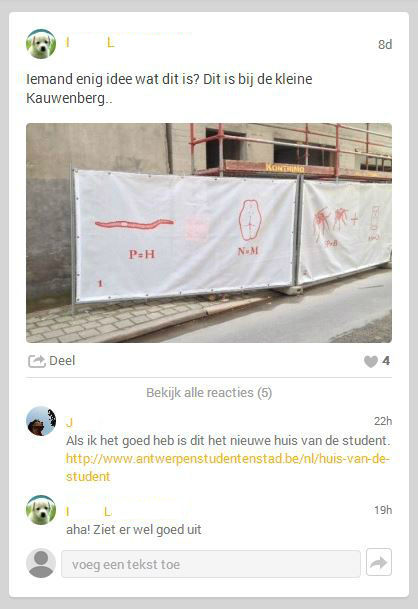Click the post author's name 'I L' at top

90,42
